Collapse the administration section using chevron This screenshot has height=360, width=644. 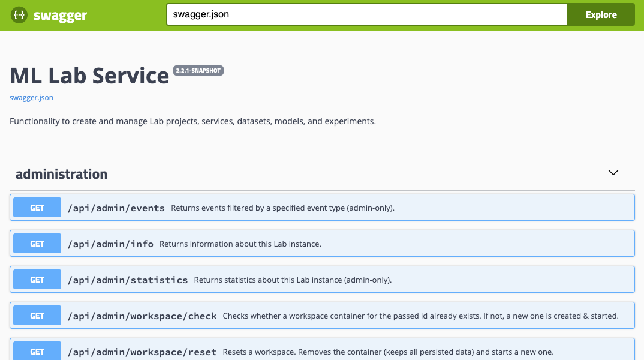click(613, 173)
